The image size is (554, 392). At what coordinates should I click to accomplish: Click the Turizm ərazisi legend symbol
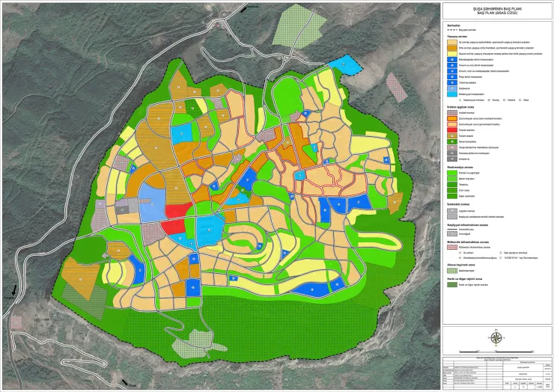(x=451, y=135)
